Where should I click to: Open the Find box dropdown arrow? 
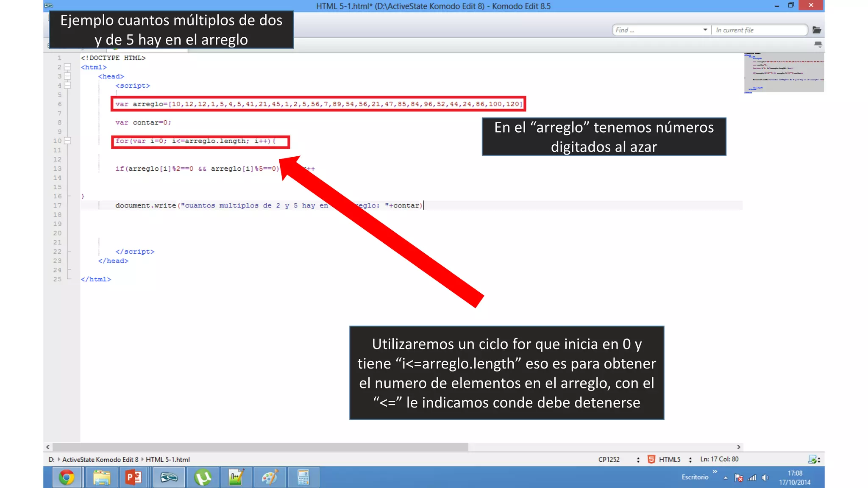(705, 30)
